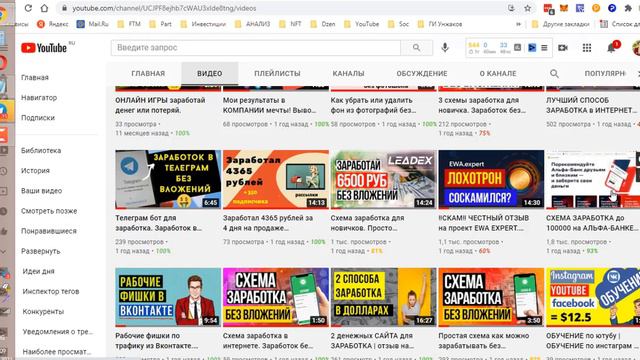Click the YouTube logo
The height and width of the screenshot is (360, 640).
(x=44, y=48)
